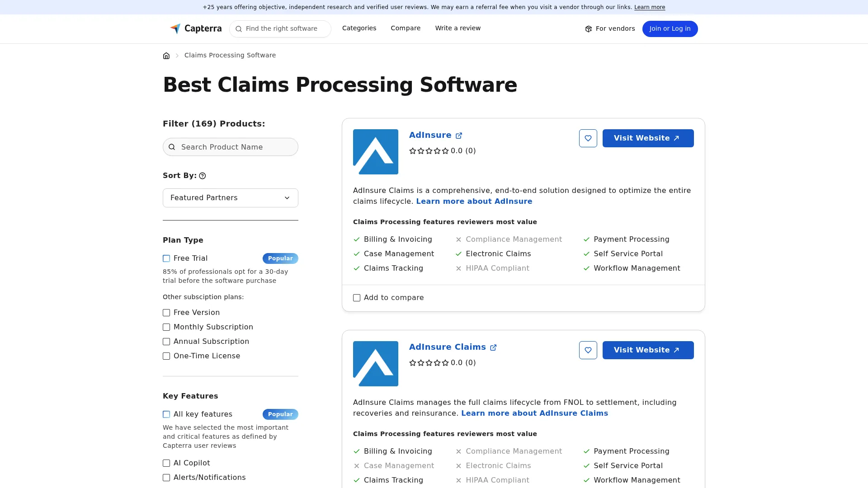
Task: Check the AI Copilot filter
Action: 166,463
